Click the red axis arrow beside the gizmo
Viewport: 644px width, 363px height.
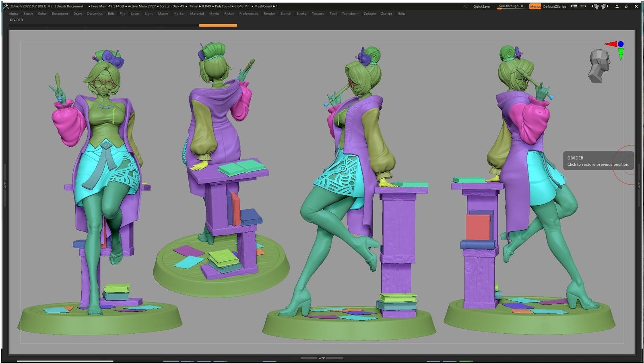[611, 44]
